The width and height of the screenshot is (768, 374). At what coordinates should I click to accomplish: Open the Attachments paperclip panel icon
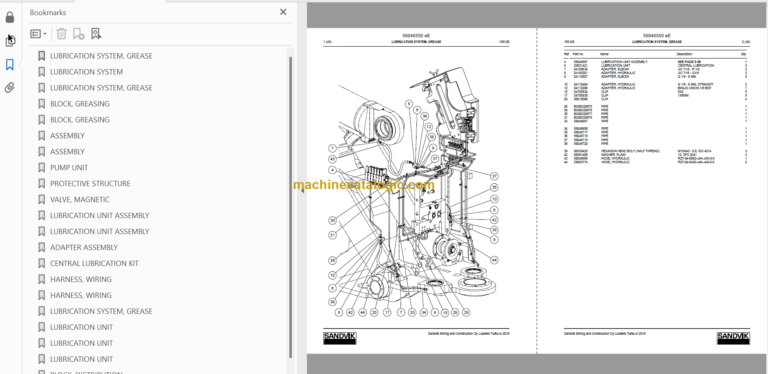click(x=10, y=88)
